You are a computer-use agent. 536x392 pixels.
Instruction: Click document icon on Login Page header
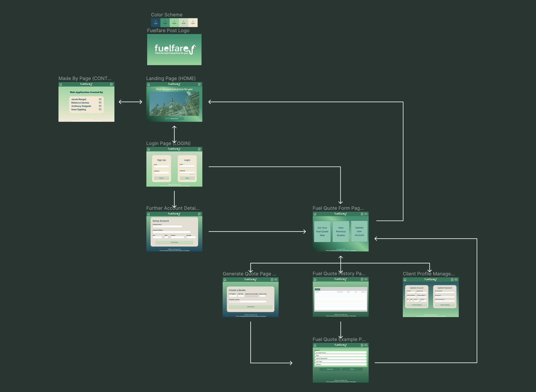click(199, 149)
